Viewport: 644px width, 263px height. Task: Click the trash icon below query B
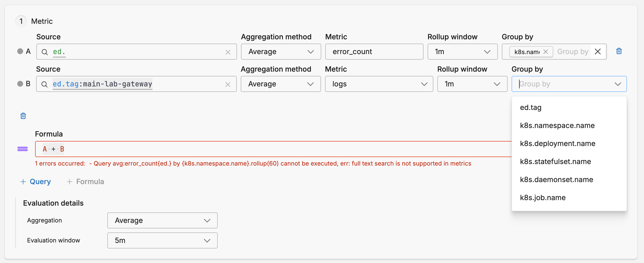[23, 116]
